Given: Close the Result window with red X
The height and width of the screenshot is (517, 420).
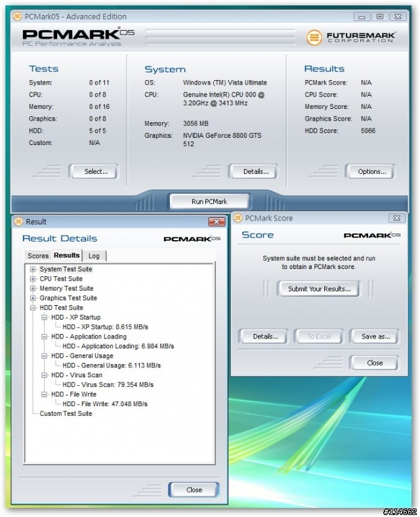Looking at the screenshot, I should point(217,222).
